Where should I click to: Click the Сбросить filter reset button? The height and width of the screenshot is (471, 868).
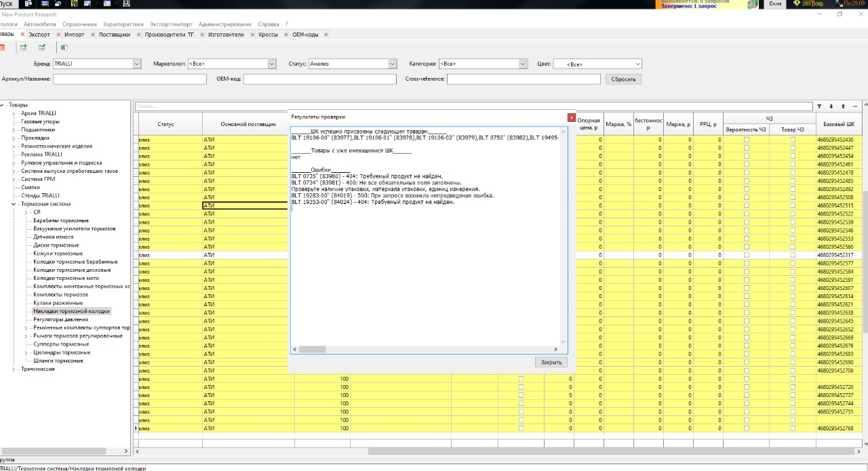pyautogui.click(x=623, y=79)
